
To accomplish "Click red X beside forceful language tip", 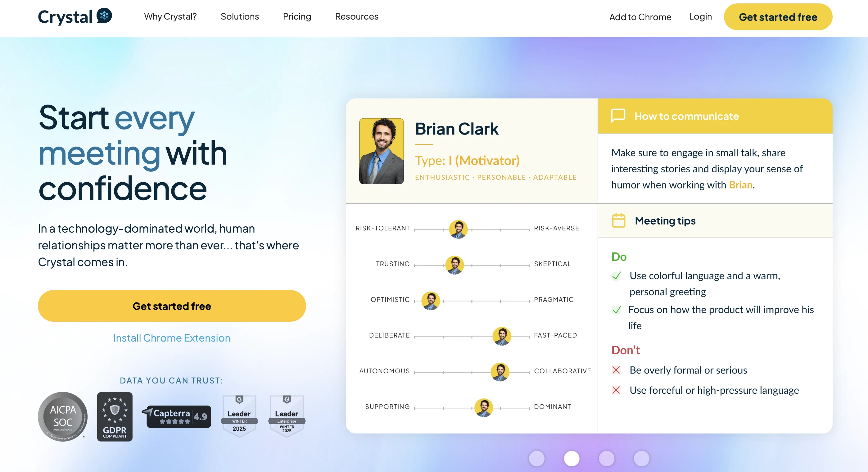I will (616, 390).
